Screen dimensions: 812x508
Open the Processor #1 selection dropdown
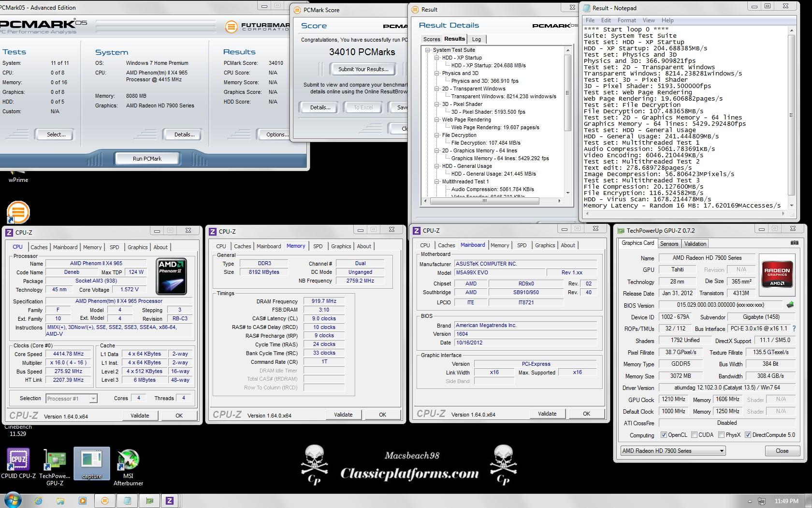click(93, 399)
